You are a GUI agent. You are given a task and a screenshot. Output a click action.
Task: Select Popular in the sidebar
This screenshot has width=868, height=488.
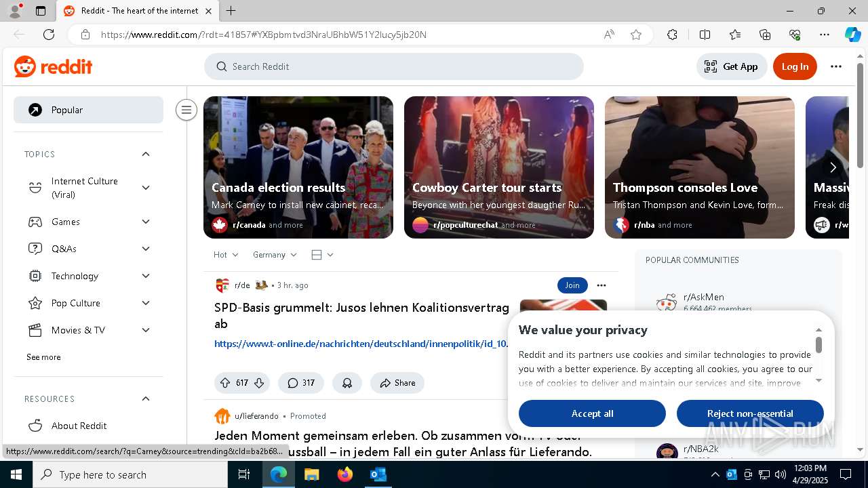[x=88, y=110]
